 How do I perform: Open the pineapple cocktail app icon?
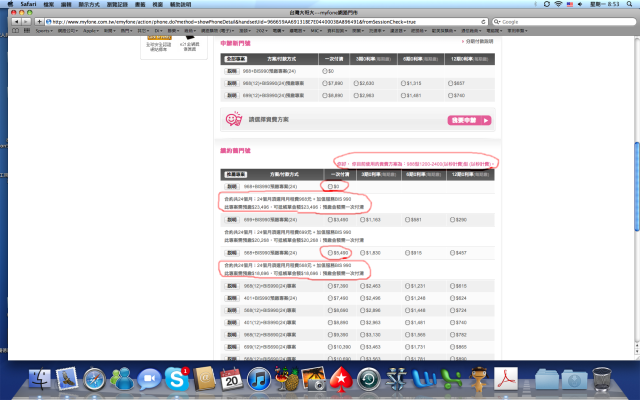pos(286,378)
